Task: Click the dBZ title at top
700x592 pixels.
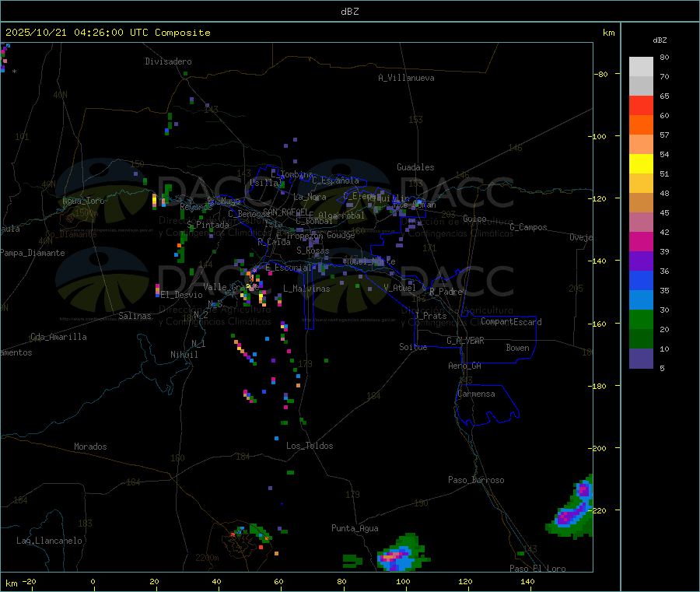Action: [x=349, y=12]
